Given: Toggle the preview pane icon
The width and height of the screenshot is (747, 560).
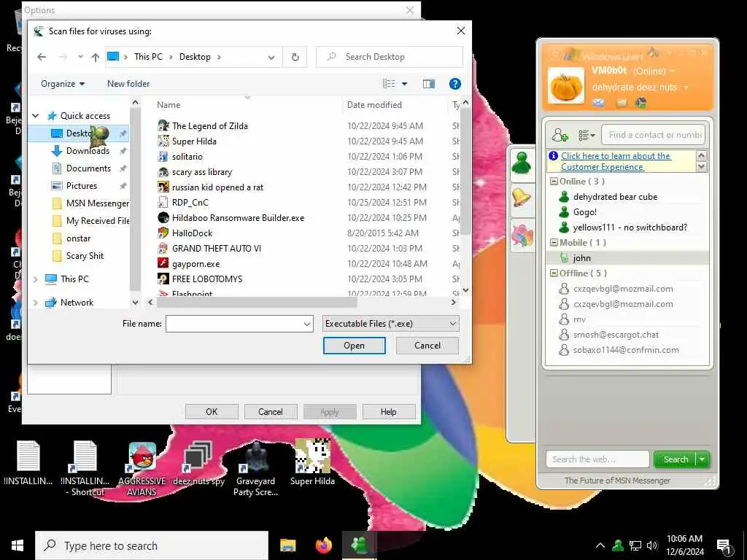Looking at the screenshot, I should 429,84.
